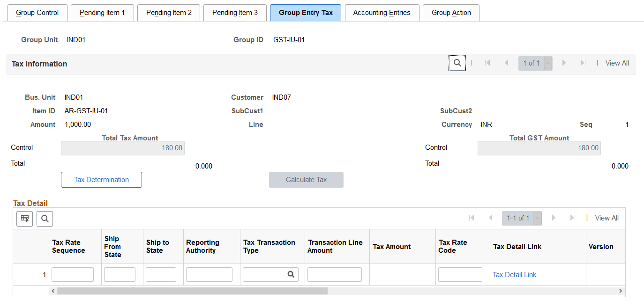
Task: Click the Tax Determination button
Action: point(101,180)
